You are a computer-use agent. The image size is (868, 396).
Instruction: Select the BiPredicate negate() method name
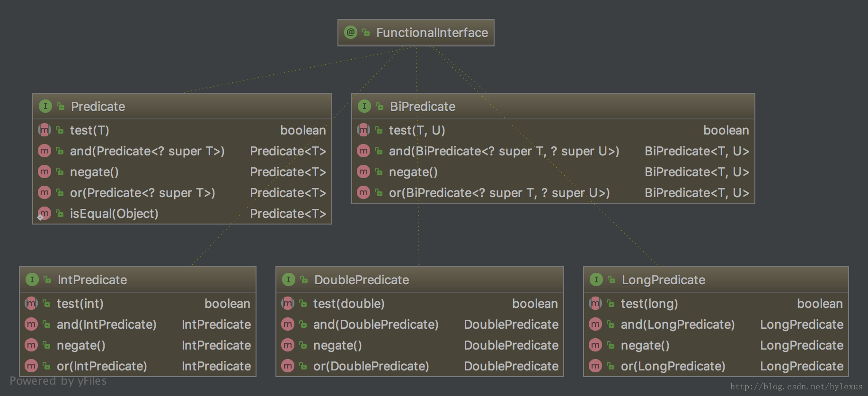click(413, 172)
